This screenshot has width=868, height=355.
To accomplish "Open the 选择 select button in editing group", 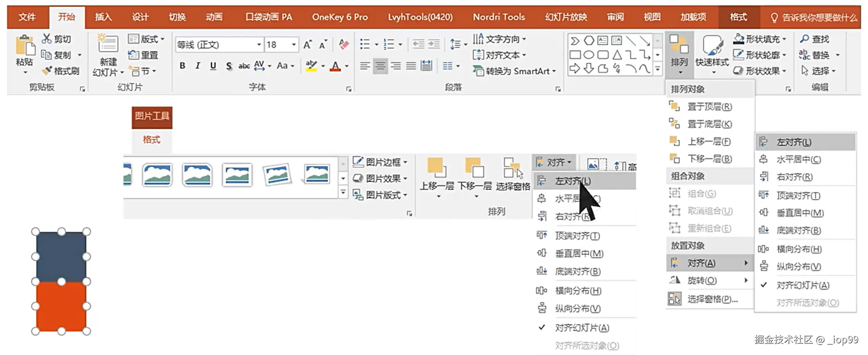I will [x=817, y=71].
